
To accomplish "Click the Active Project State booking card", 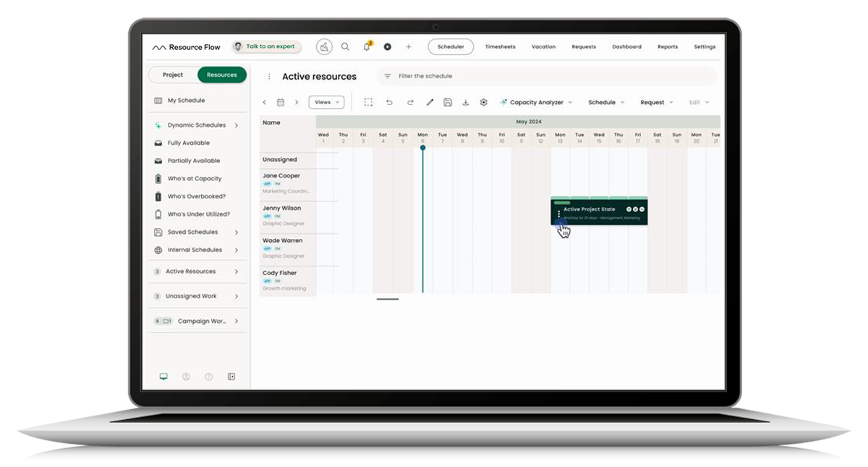I will [x=599, y=211].
